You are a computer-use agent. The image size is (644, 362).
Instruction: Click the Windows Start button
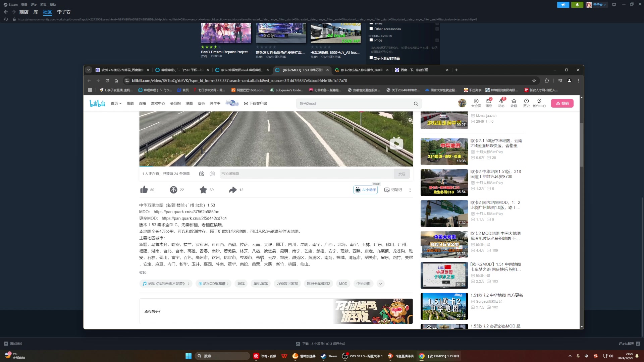tap(188, 356)
